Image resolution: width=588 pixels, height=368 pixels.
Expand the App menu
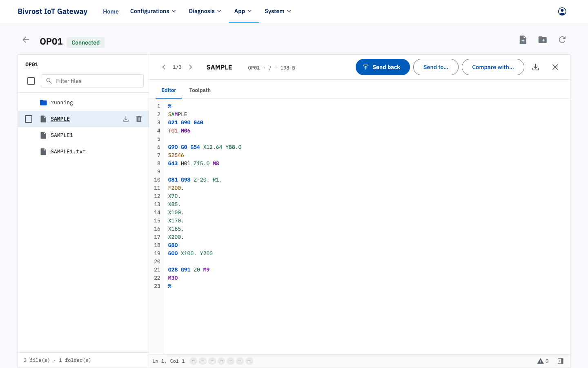[243, 11]
